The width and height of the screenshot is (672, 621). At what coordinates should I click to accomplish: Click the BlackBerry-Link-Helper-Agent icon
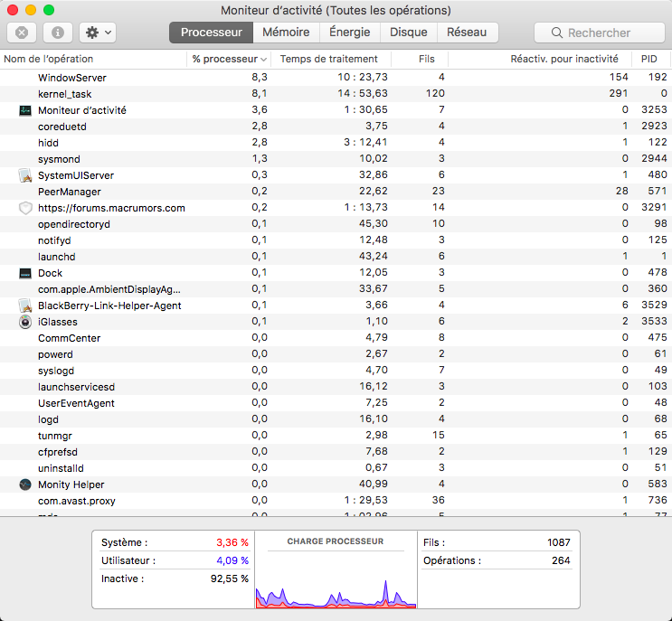[x=25, y=306]
